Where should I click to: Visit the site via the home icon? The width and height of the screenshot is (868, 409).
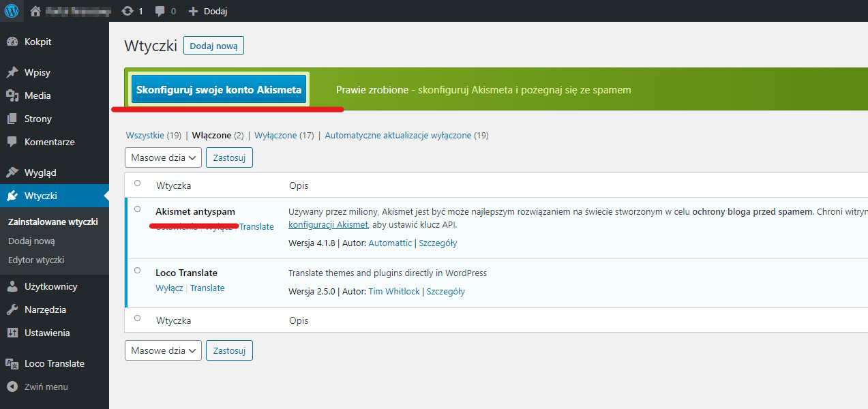coord(36,11)
